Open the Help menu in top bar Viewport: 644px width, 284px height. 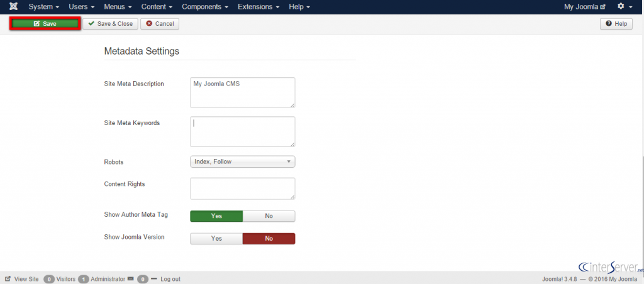(x=299, y=7)
